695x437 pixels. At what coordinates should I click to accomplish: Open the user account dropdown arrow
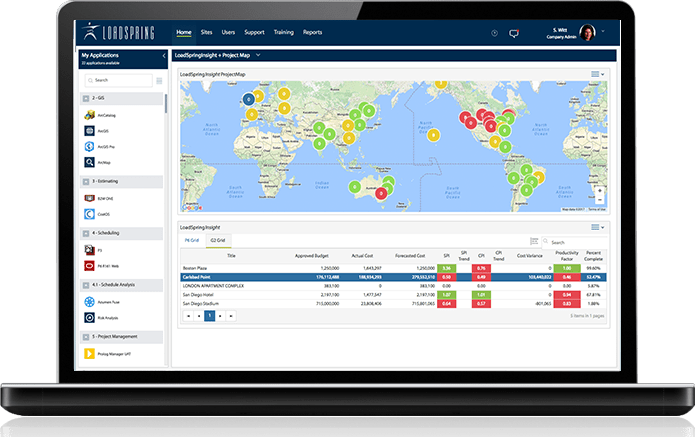tap(603, 31)
